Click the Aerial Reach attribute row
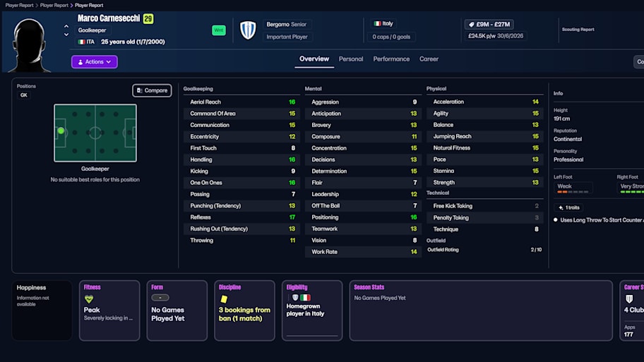The image size is (644, 362). (241, 102)
